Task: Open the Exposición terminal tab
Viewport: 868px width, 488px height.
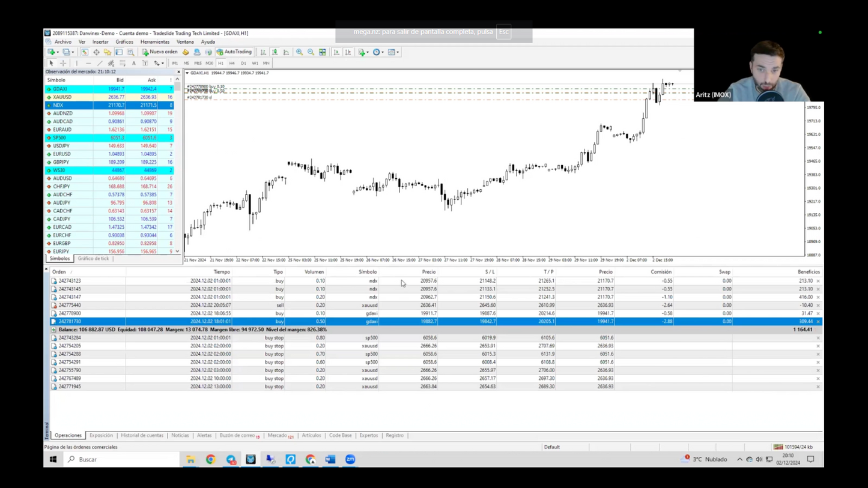Action: (x=101, y=435)
